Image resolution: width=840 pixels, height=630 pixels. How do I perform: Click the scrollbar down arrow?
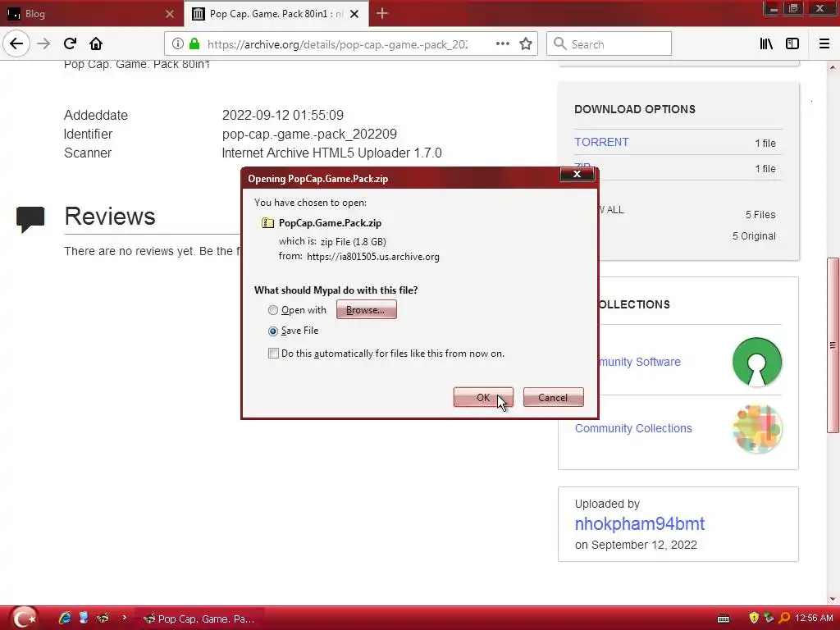833,599
